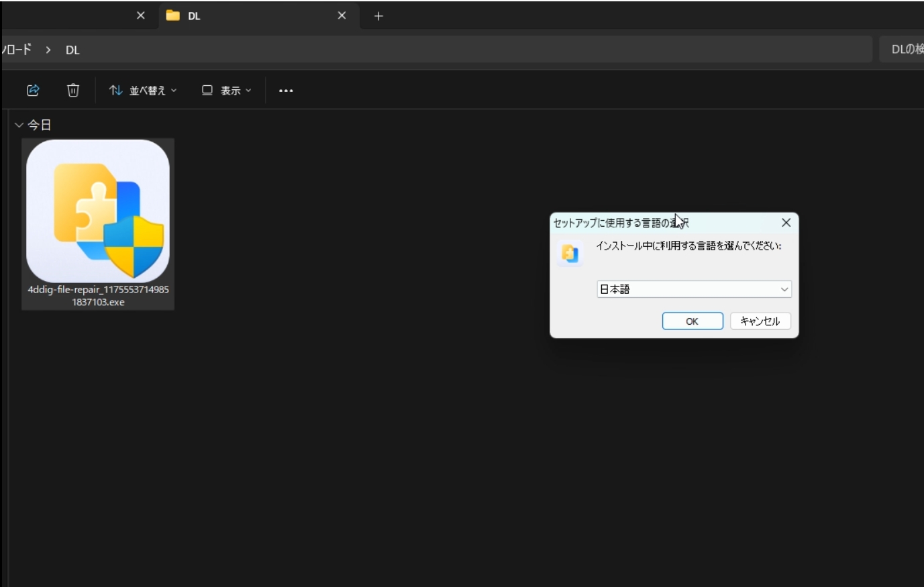Screen dimensions: 924x587
Task: Click the DL search box
Action: tap(901, 50)
